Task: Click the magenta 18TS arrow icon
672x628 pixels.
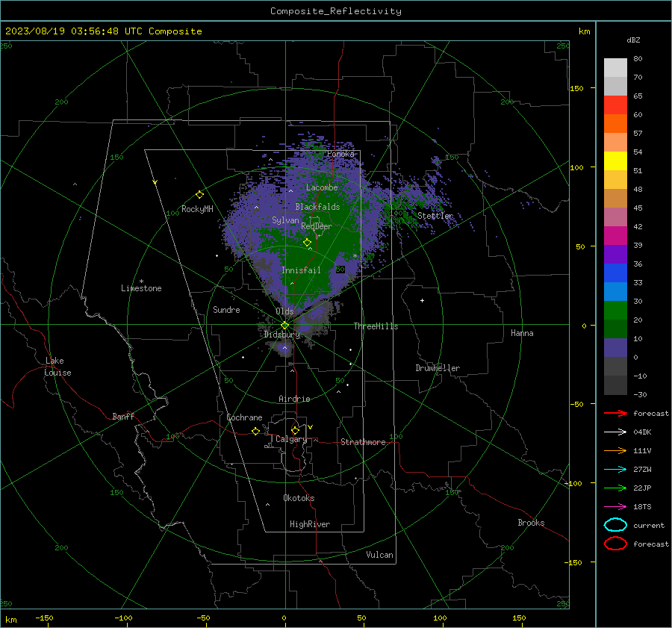Action: (x=615, y=507)
